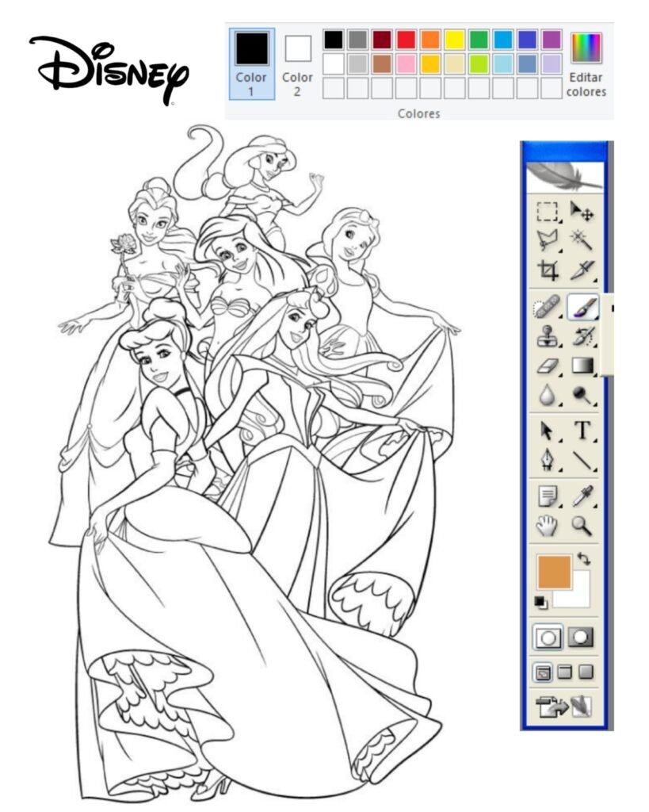Select the lime green swatch
649x812 pixels.
[479, 64]
